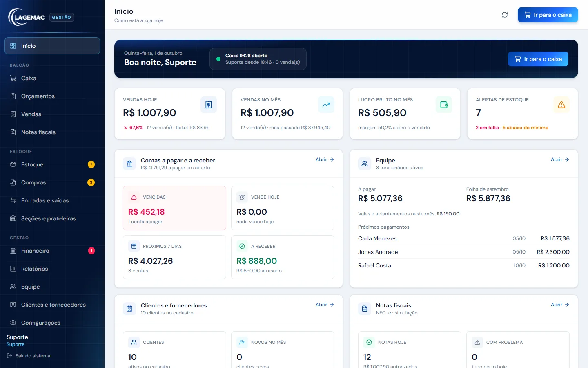Viewport: 588px width, 368px height.
Task: Click the Vendas Hoje receipt icon
Action: tap(209, 105)
